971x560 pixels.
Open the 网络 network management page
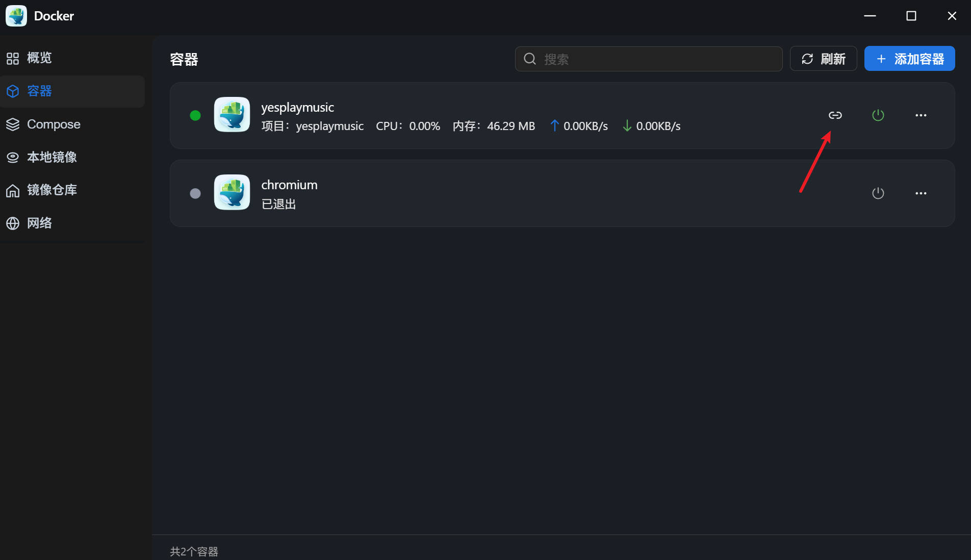click(x=39, y=223)
